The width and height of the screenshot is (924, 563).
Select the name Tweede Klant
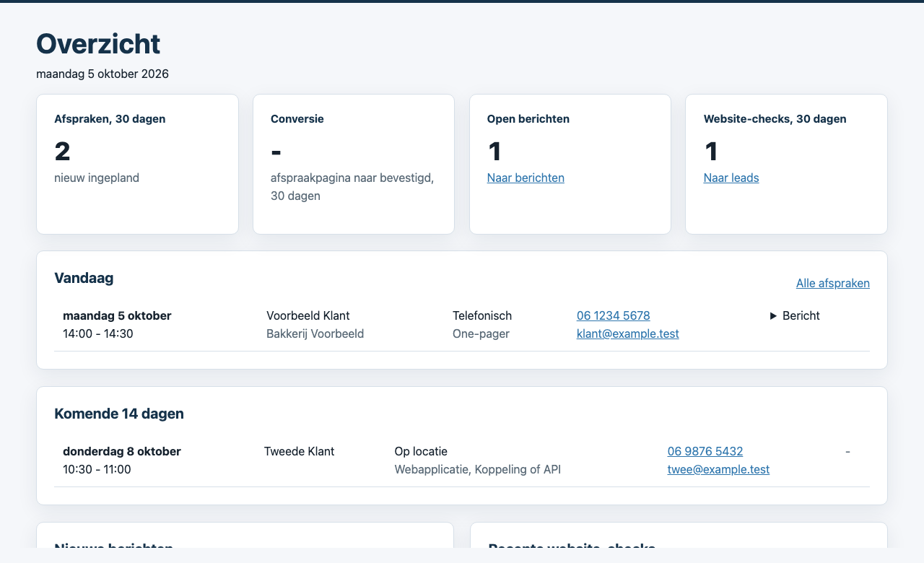[x=300, y=451]
